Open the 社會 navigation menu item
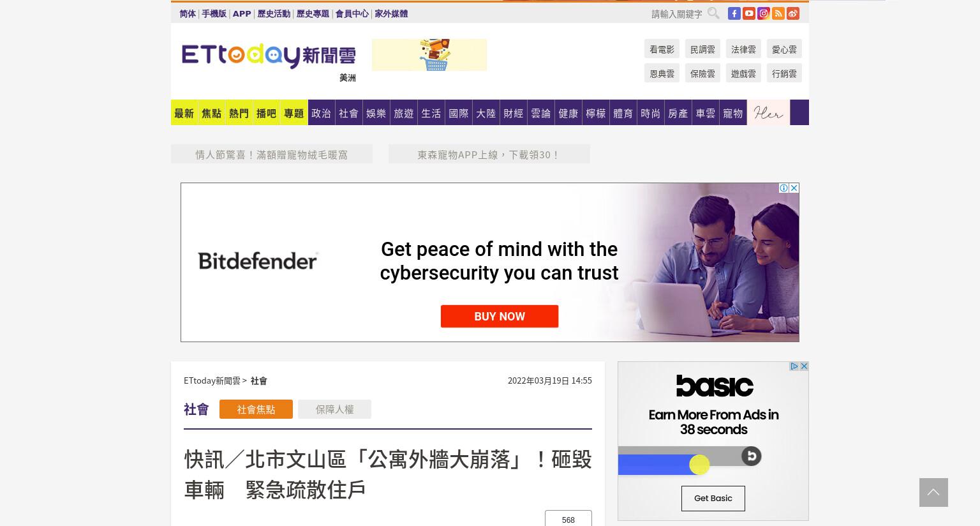The height and width of the screenshot is (526, 980). pyautogui.click(x=348, y=112)
